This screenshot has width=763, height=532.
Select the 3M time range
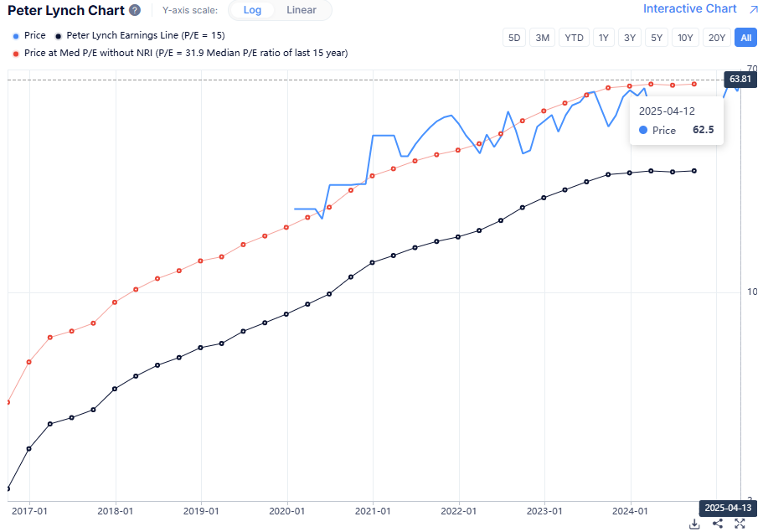coord(543,38)
